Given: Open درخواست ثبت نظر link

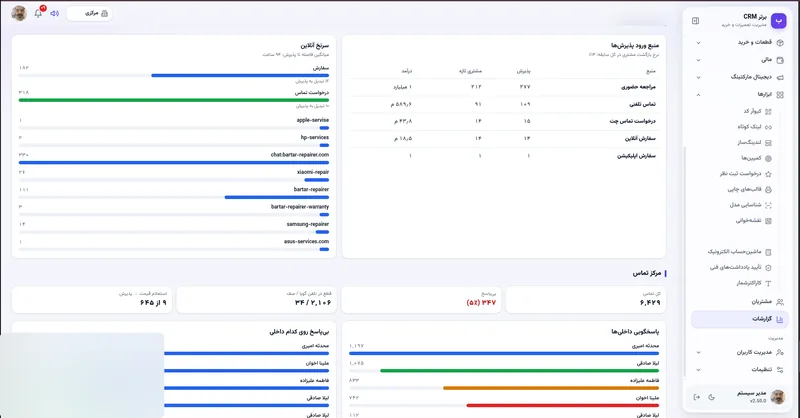Looking at the screenshot, I should pos(741,174).
